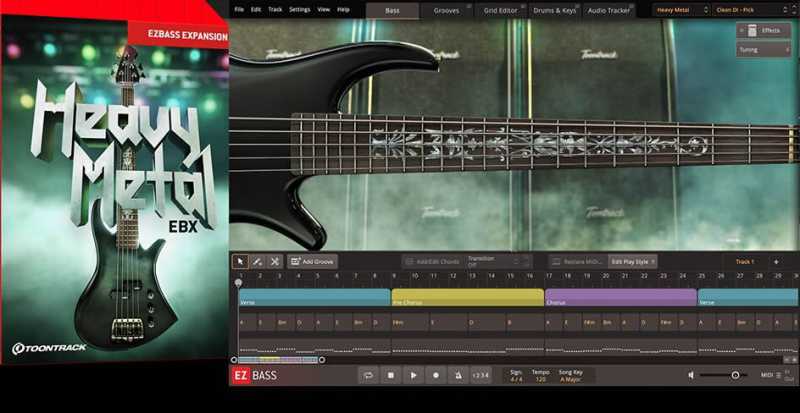Image resolution: width=800 pixels, height=413 pixels.
Task: Select the Track 1 tab
Action: point(744,261)
